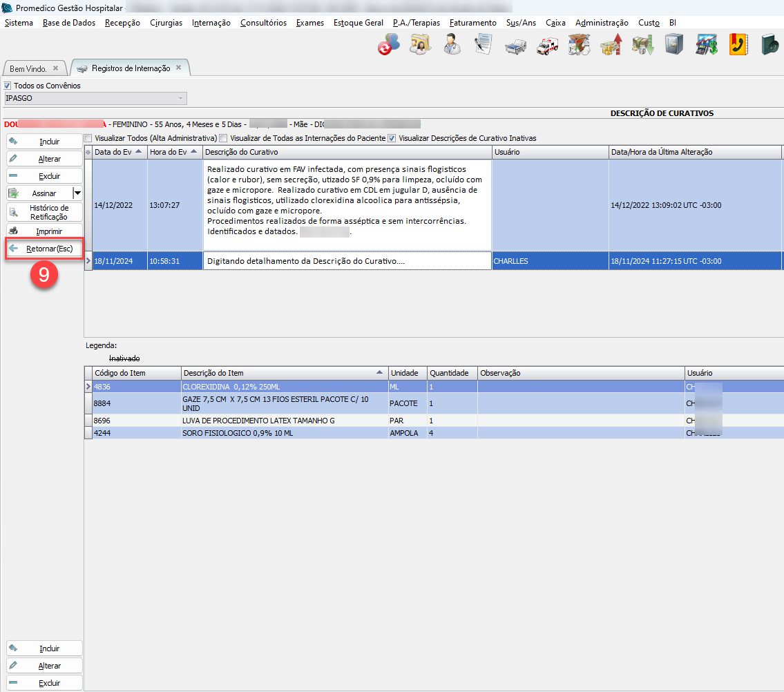
Task: Close the Registros de Internação tab
Action: 178,68
